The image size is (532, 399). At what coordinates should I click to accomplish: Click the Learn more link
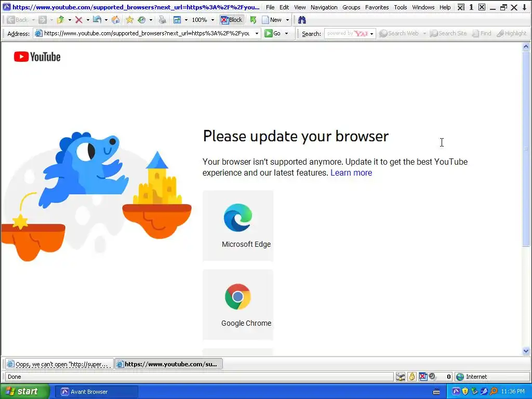(x=351, y=172)
